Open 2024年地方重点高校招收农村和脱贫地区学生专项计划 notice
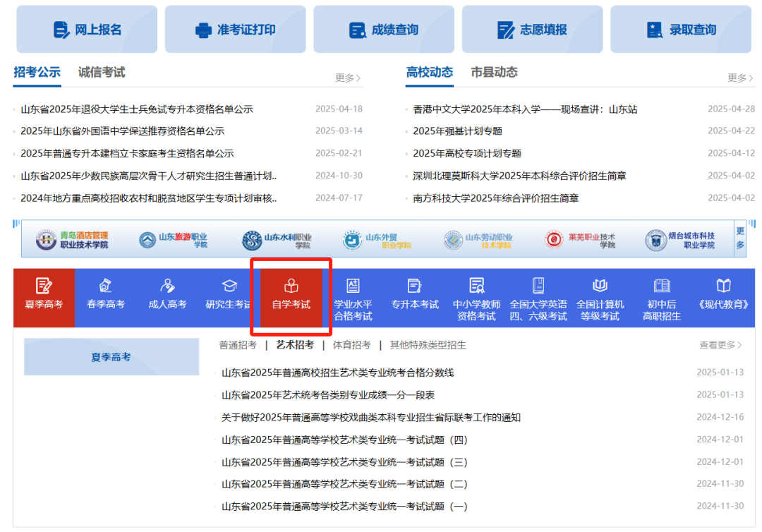762x532 pixels. [x=149, y=198]
